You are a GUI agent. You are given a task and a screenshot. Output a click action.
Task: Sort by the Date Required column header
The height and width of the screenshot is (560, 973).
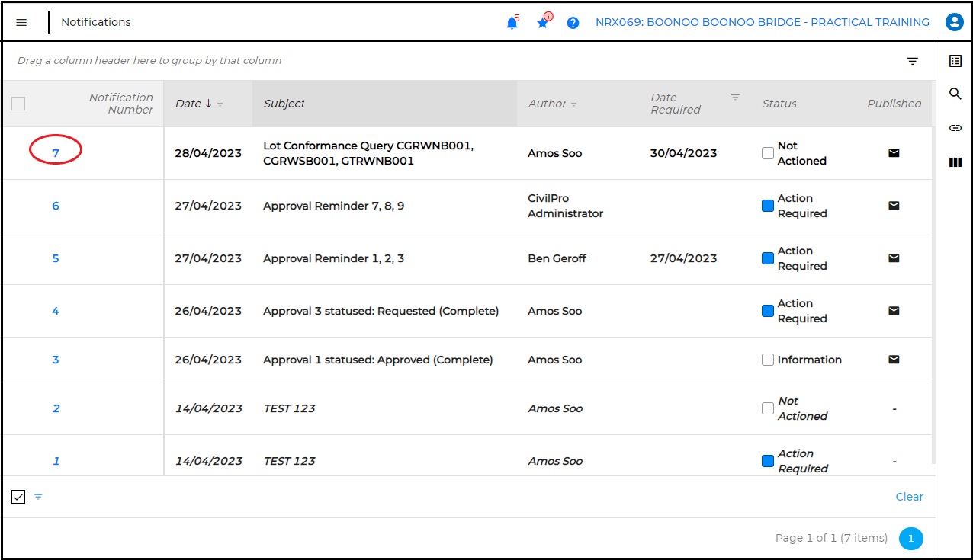(x=676, y=104)
